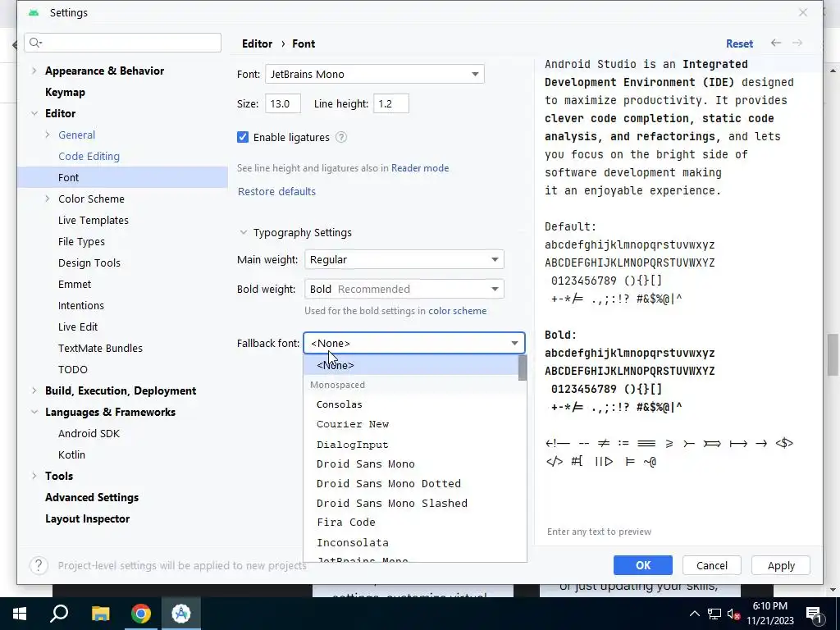Select Droid Sans Mono Slashed font
Image resolution: width=840 pixels, height=630 pixels.
(x=411, y=503)
